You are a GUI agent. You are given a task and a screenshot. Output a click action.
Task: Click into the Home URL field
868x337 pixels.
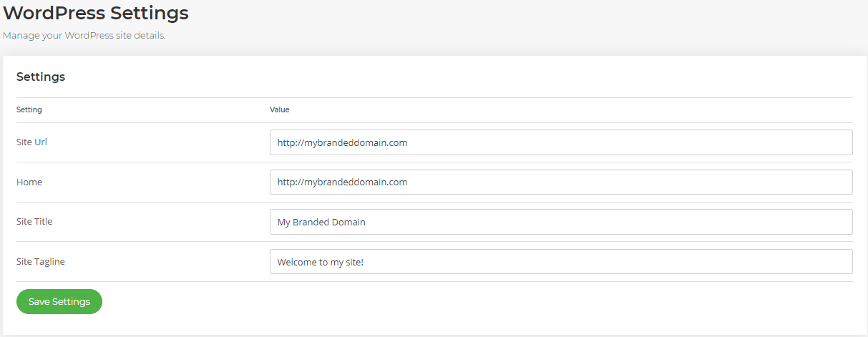[561, 182]
